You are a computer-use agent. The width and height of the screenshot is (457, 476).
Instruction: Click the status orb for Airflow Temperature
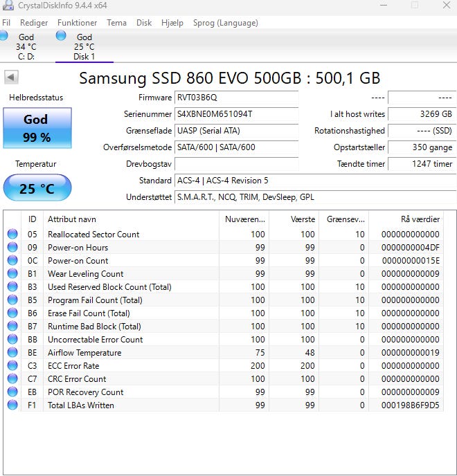(x=12, y=353)
